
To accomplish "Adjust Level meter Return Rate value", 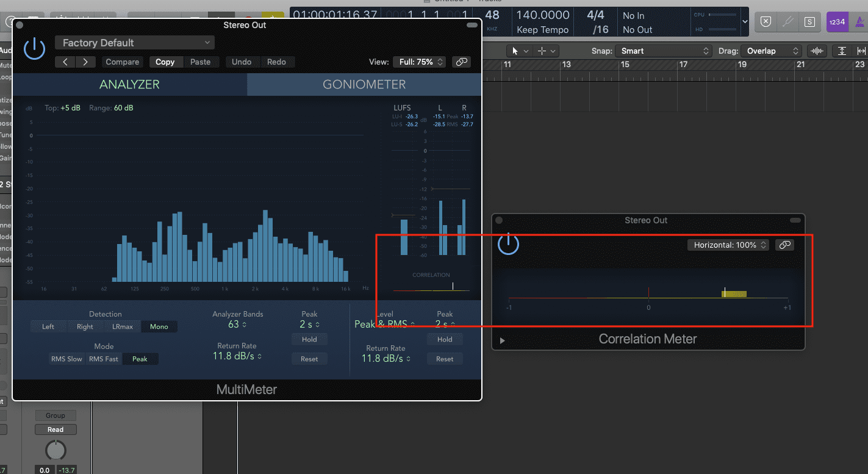I will point(386,359).
